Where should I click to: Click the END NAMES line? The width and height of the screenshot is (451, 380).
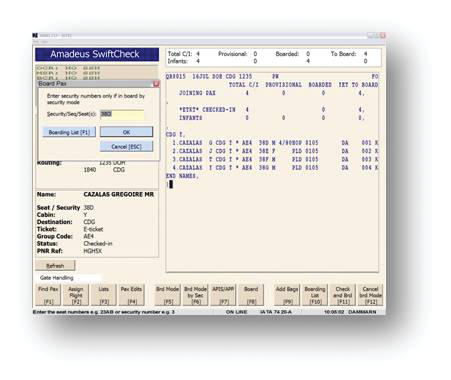[x=182, y=176]
